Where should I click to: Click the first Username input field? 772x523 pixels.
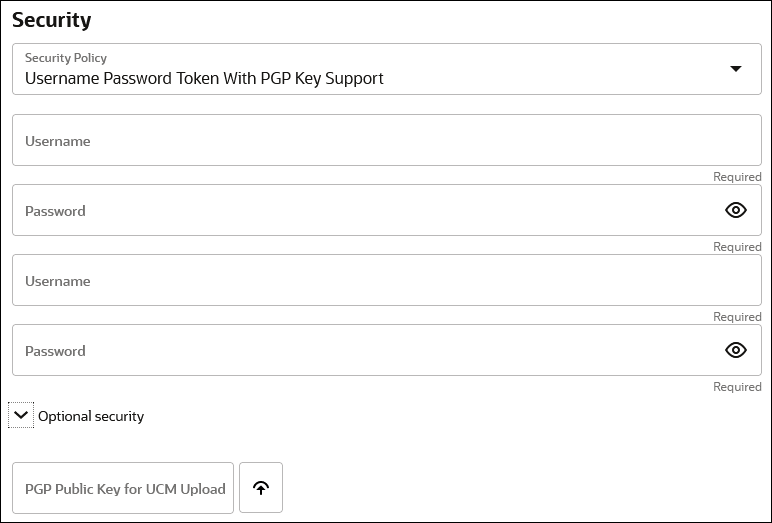[x=386, y=140]
